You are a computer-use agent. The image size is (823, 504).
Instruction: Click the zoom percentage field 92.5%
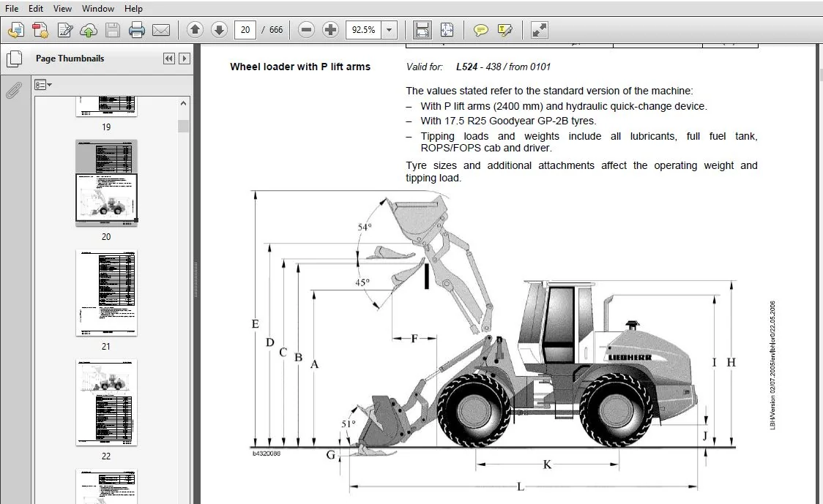click(x=363, y=30)
